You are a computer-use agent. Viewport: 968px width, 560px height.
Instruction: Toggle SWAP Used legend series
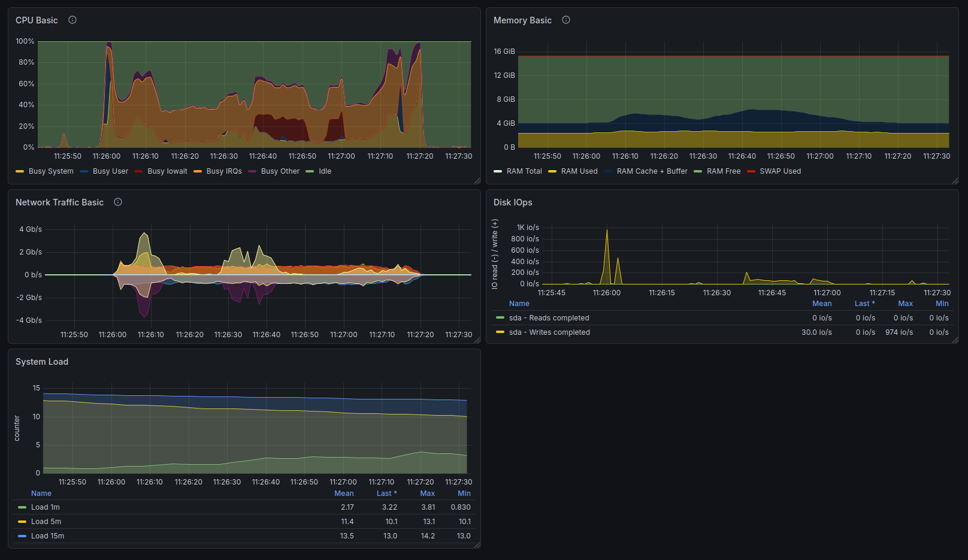780,171
